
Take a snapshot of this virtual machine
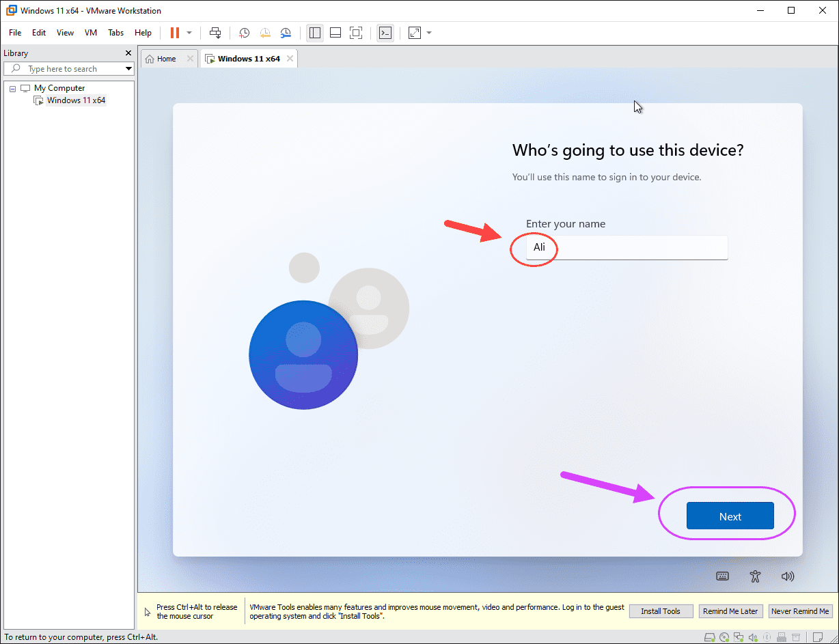tap(244, 33)
